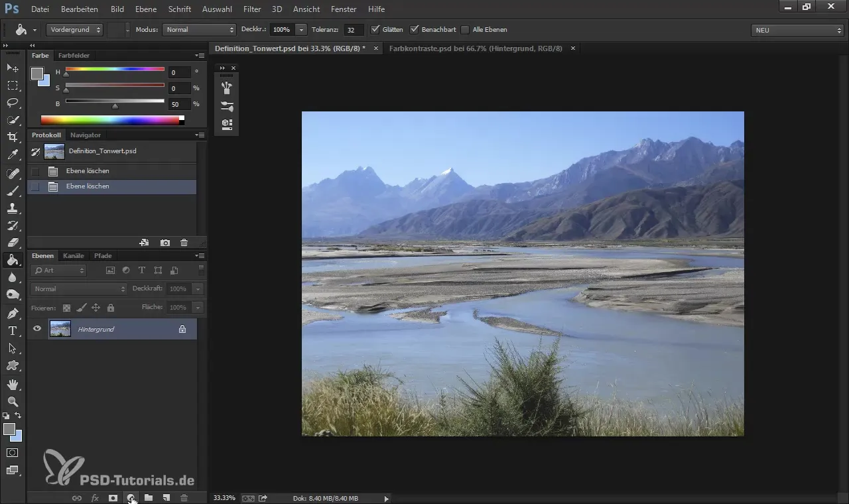Enable the Alle Ebenen checkbox
849x504 pixels.
[465, 29]
